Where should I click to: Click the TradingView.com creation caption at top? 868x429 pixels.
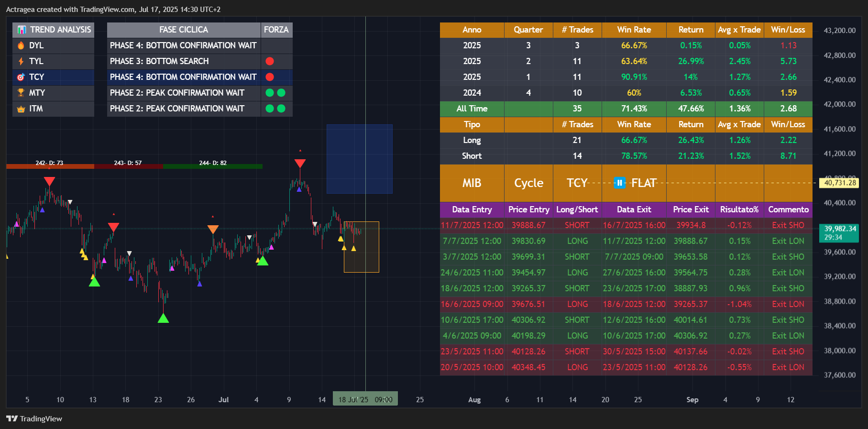point(113,9)
